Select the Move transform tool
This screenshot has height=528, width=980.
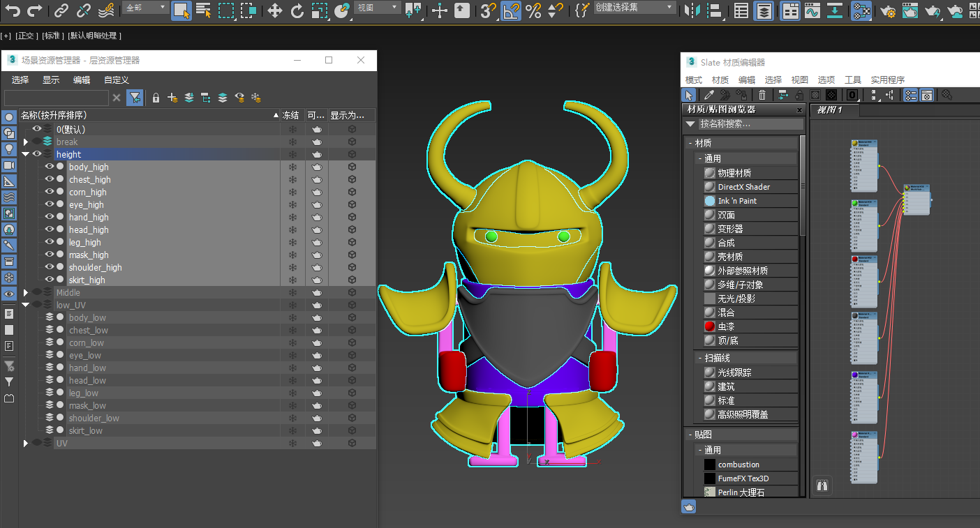coord(275,10)
